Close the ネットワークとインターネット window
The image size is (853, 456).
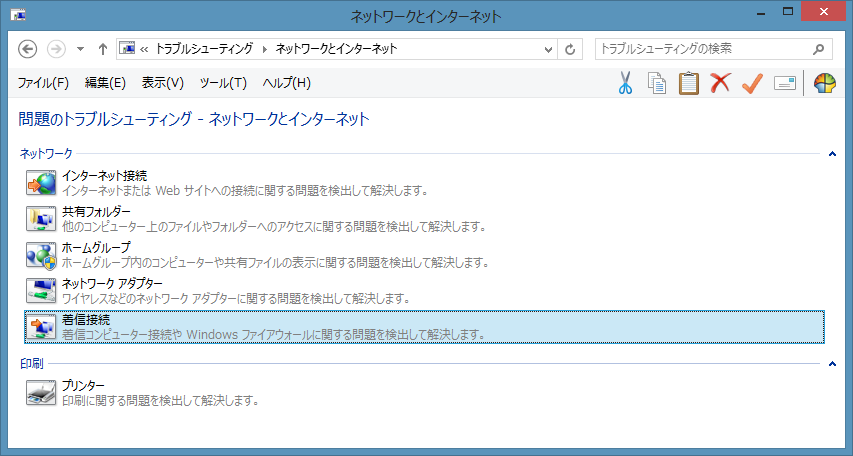tap(824, 12)
